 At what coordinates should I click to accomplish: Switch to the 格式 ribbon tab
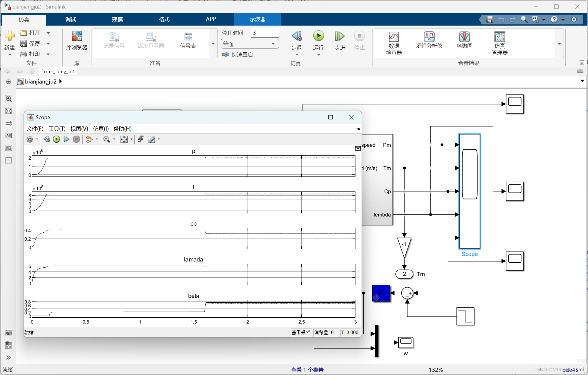click(164, 19)
